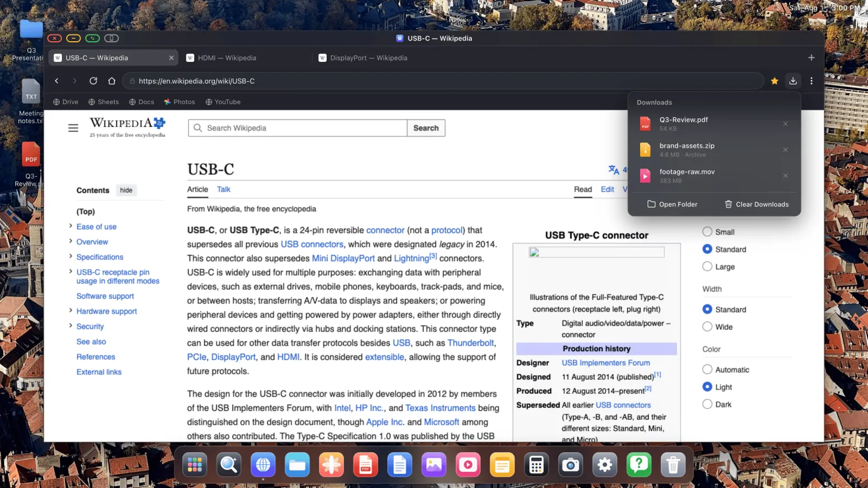
Task: Open a new browser tab
Action: click(812, 57)
